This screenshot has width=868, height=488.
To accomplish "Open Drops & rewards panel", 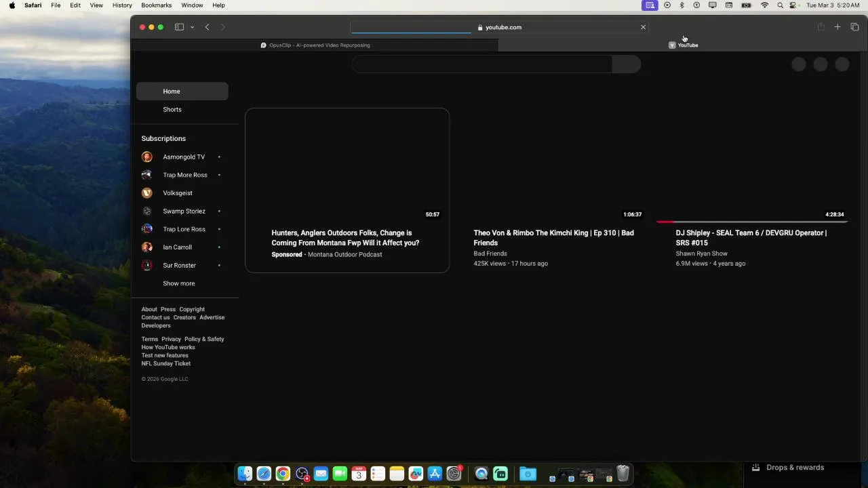I will click(788, 468).
